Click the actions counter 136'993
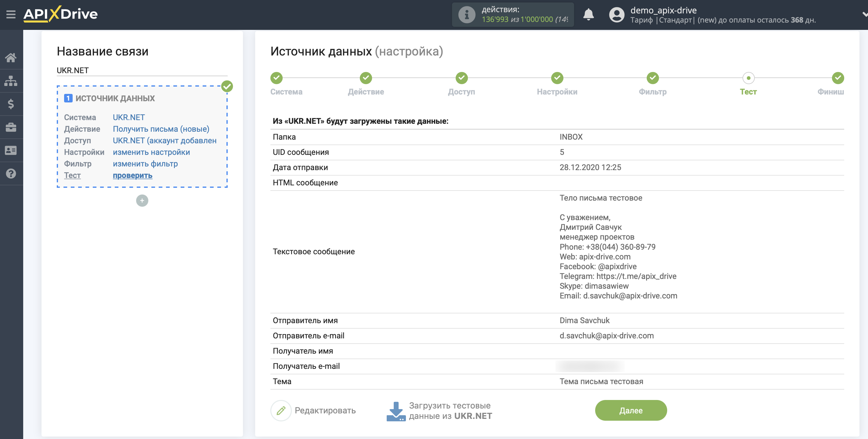Image resolution: width=868 pixels, height=439 pixels. pos(495,20)
